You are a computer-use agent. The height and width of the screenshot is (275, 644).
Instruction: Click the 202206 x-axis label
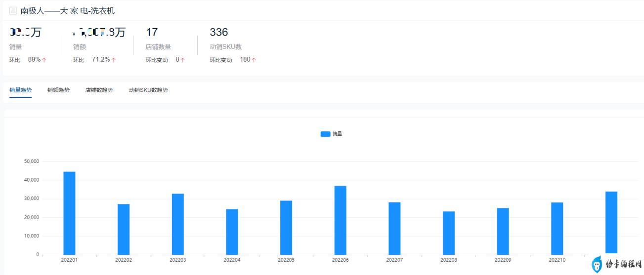341,260
